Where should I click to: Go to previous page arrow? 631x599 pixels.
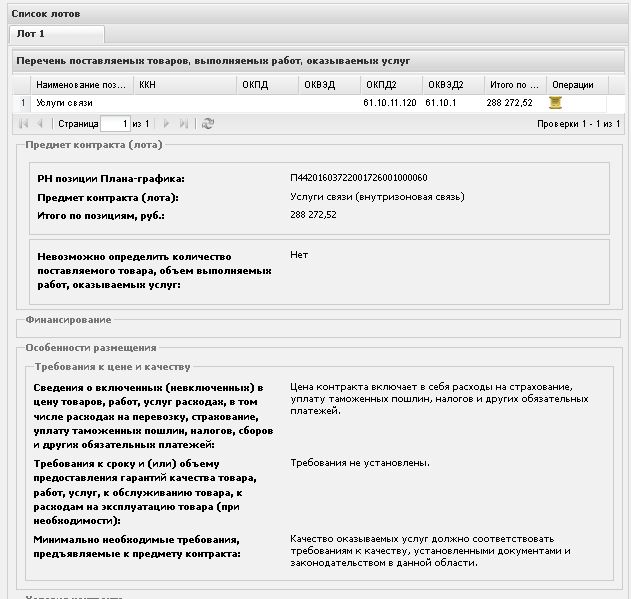(40, 124)
